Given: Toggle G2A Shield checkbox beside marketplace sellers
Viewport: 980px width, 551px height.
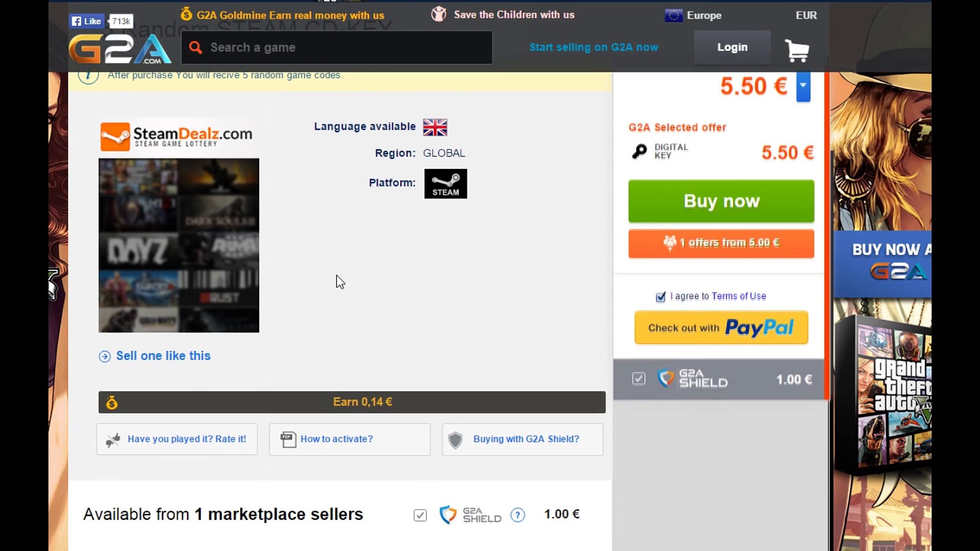Looking at the screenshot, I should point(420,515).
